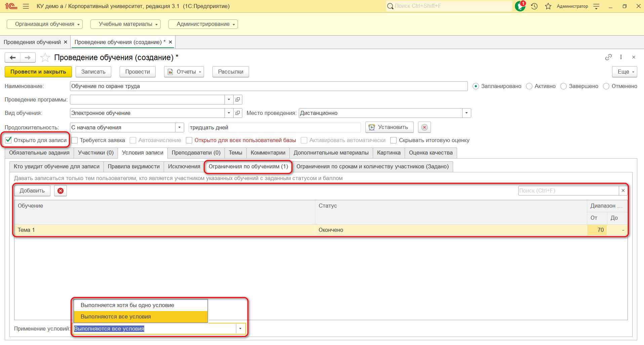The height and width of the screenshot is (345, 644).
Task: Copy link to this document icon
Action: 608,57
